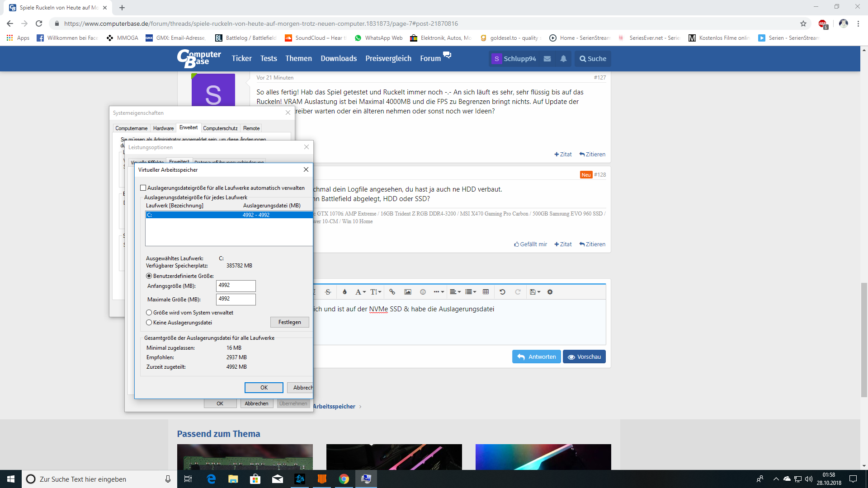This screenshot has width=868, height=488.
Task: Enable automatic paging file management checkbox
Action: [x=143, y=188]
